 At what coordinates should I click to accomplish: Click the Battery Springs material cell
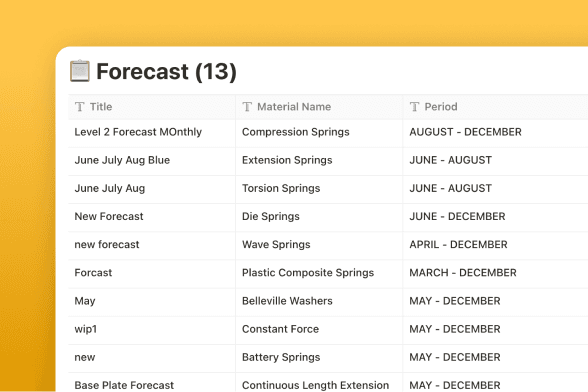pyautogui.click(x=319, y=357)
